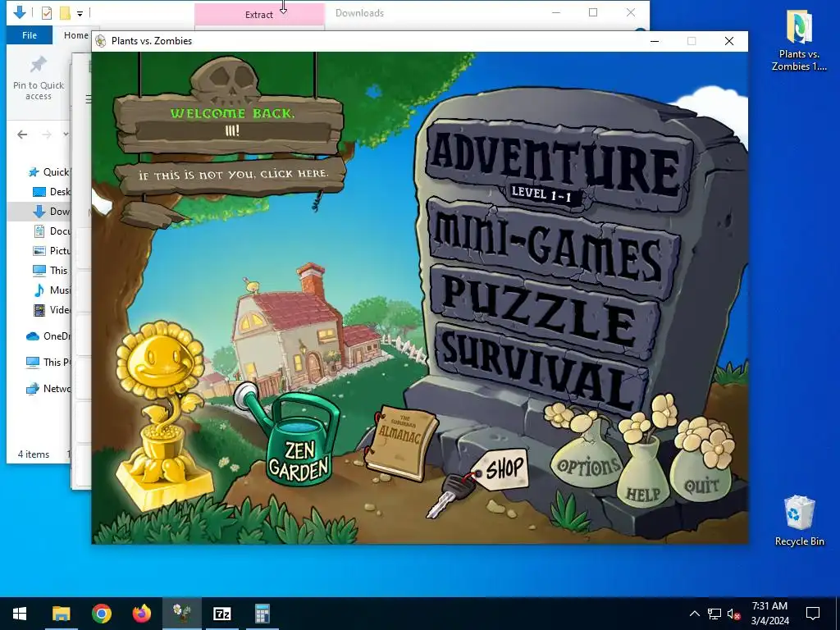
Task: Click the New folder icon in Explorer title bar
Action: click(65, 13)
